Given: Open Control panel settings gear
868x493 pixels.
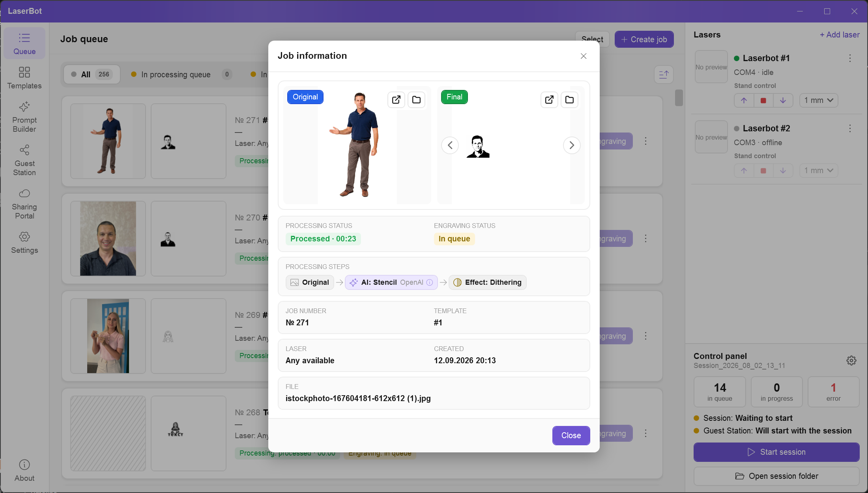Looking at the screenshot, I should point(851,360).
